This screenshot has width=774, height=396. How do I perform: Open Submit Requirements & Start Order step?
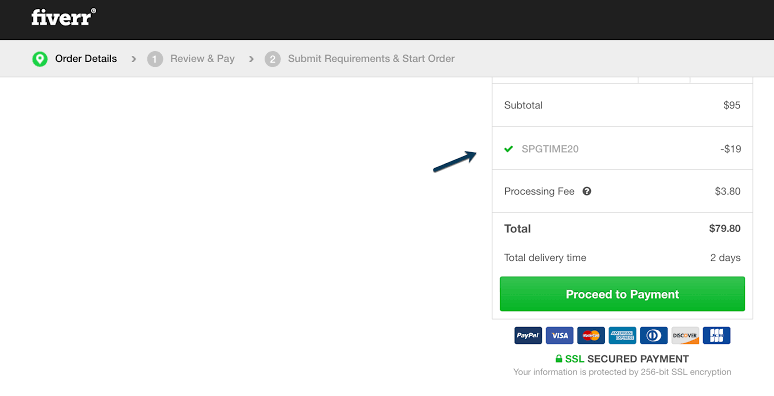(x=371, y=59)
